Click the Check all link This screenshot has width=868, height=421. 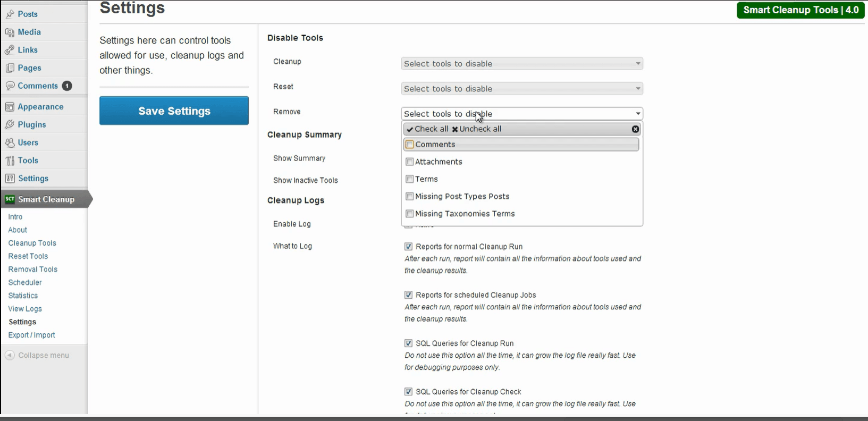(428, 129)
